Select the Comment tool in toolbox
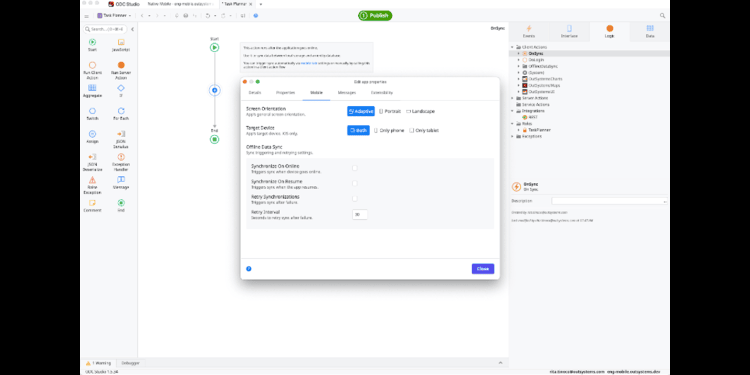 92,206
